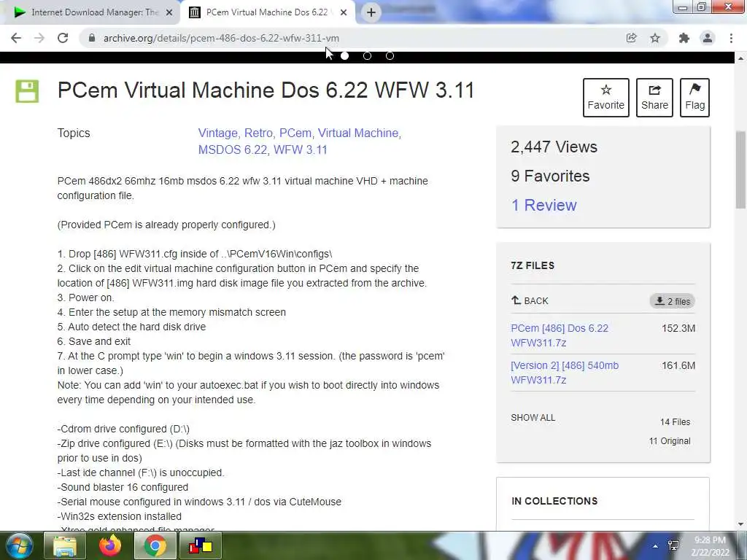Click the scrollbar down arrow
This screenshot has width=747, height=560.
coord(740,524)
